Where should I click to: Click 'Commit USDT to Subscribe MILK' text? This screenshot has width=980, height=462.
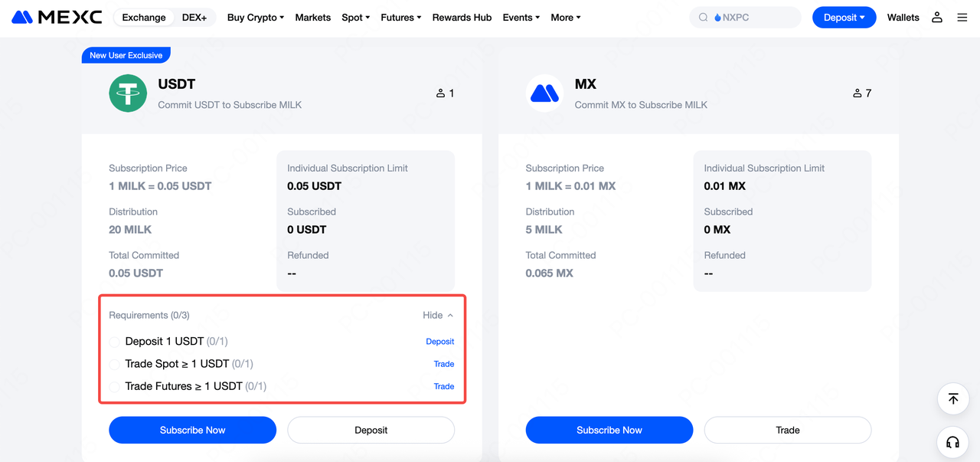click(x=230, y=105)
